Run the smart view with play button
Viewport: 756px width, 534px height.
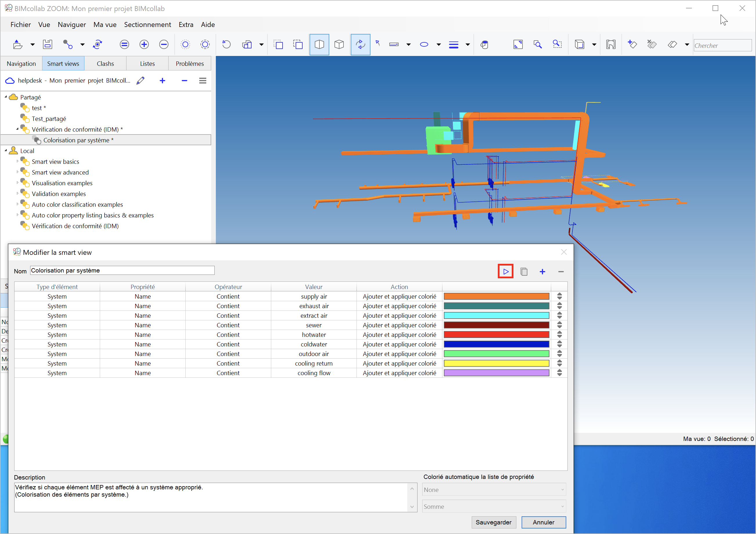click(x=505, y=271)
